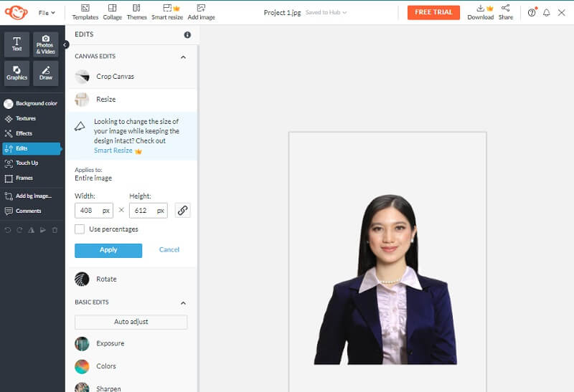The height and width of the screenshot is (392, 574).
Task: Select the Draw tool
Action: [46, 73]
